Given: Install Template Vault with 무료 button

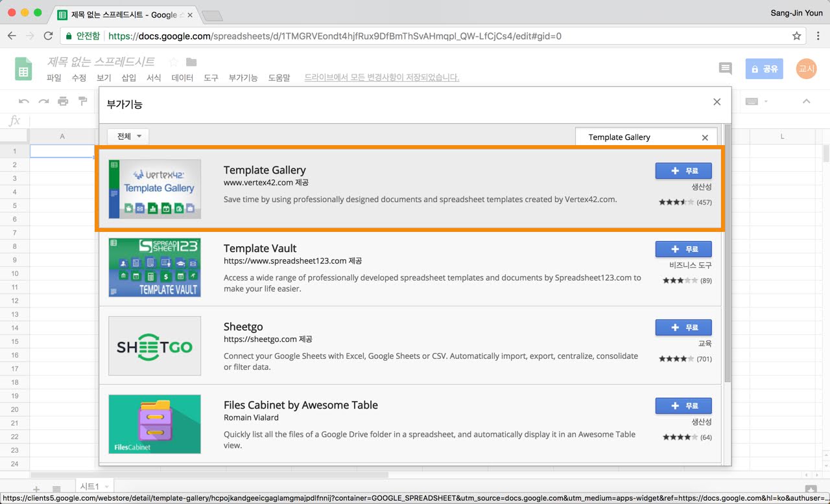Looking at the screenshot, I should [683, 249].
